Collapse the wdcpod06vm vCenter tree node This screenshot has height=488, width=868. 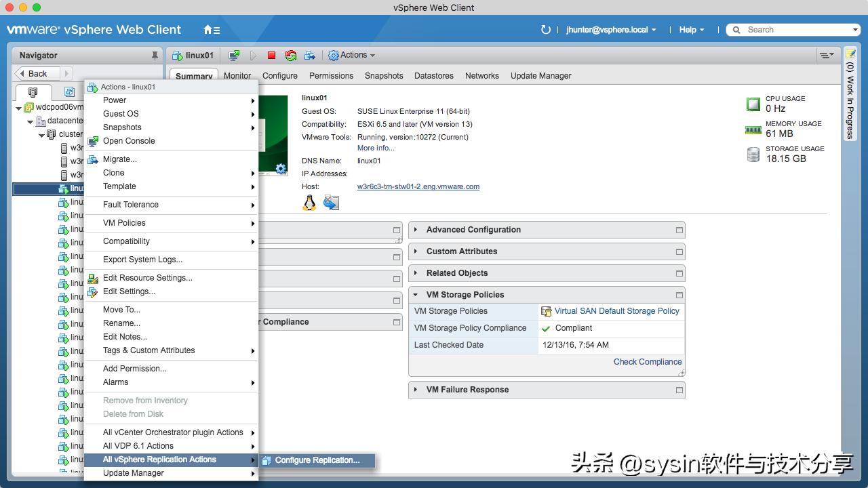pyautogui.click(x=19, y=108)
